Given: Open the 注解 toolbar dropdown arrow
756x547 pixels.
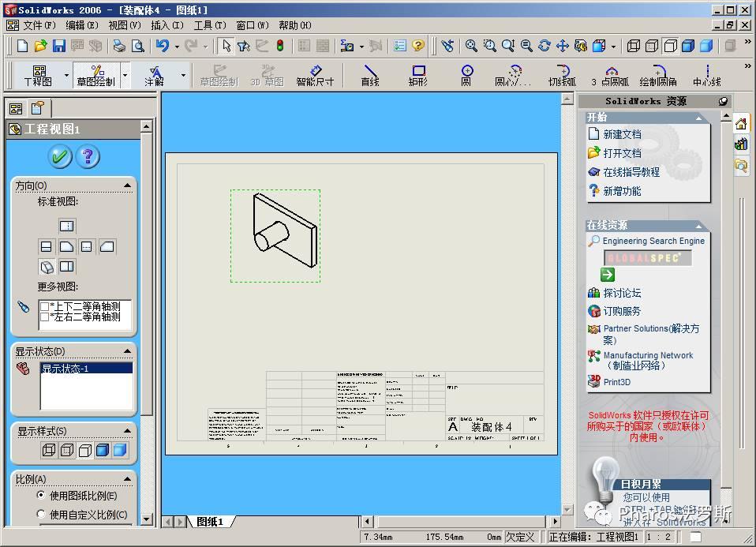Looking at the screenshot, I should [x=183, y=76].
